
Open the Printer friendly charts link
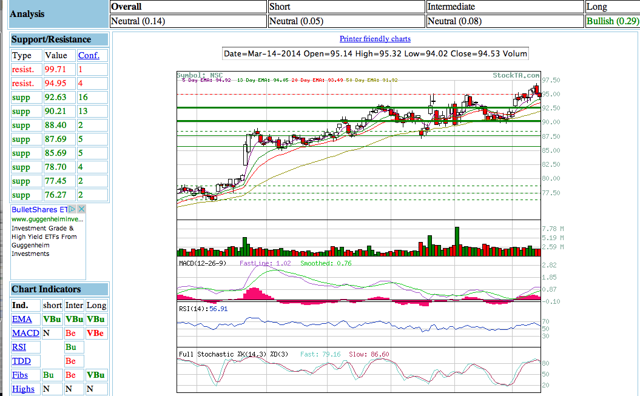point(375,39)
